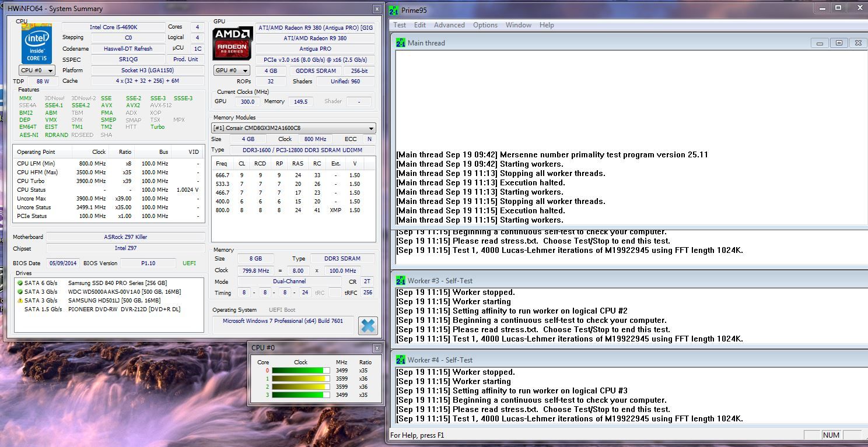Click the NUM indicator in Prime95 status bar
This screenshot has width=868, height=447.
coord(831,435)
